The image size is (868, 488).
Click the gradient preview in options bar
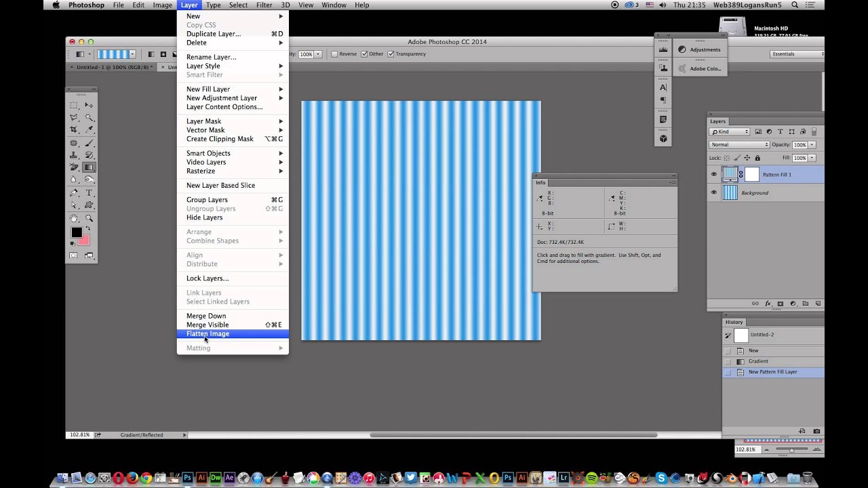pos(113,54)
